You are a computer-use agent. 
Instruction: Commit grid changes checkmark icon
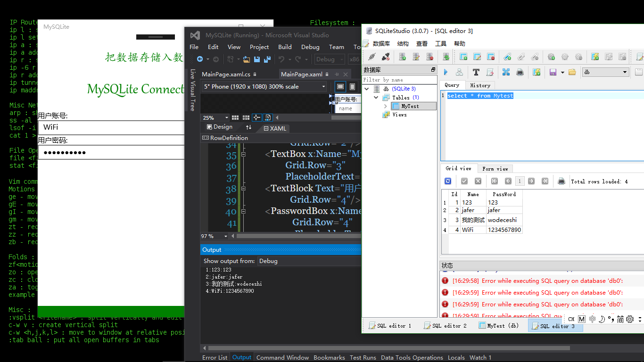tap(464, 181)
